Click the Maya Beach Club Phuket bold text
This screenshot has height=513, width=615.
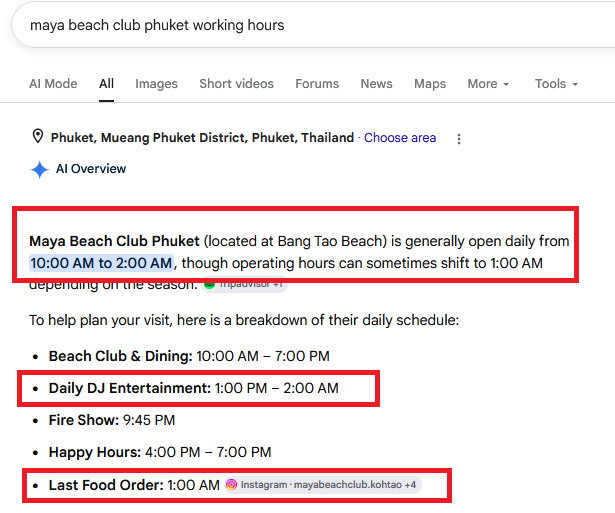(x=114, y=241)
